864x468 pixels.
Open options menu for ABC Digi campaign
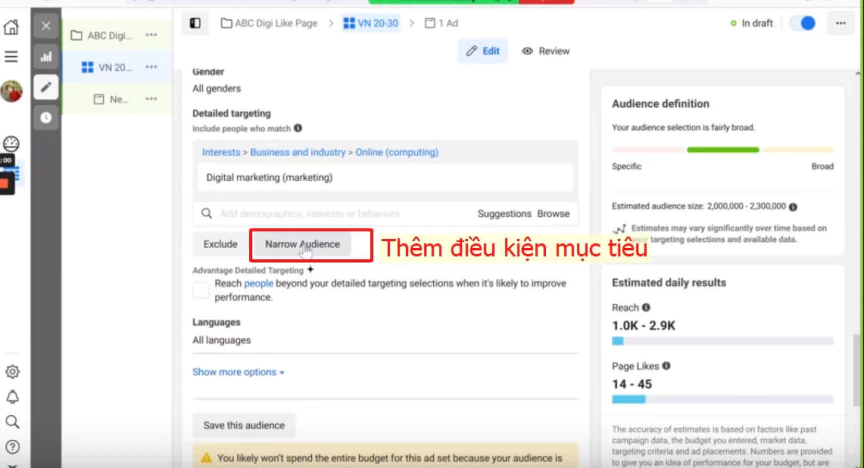click(151, 35)
